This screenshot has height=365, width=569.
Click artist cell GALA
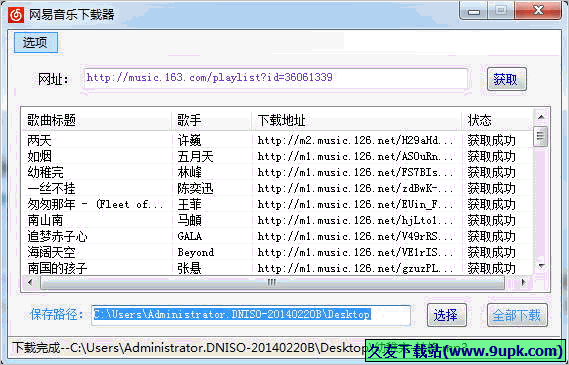point(190,236)
